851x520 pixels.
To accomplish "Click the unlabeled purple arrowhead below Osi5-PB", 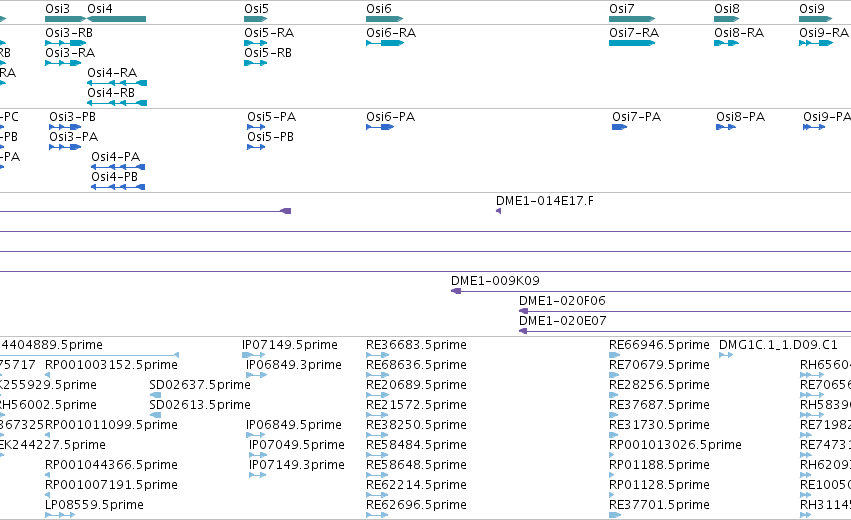I will (x=286, y=211).
